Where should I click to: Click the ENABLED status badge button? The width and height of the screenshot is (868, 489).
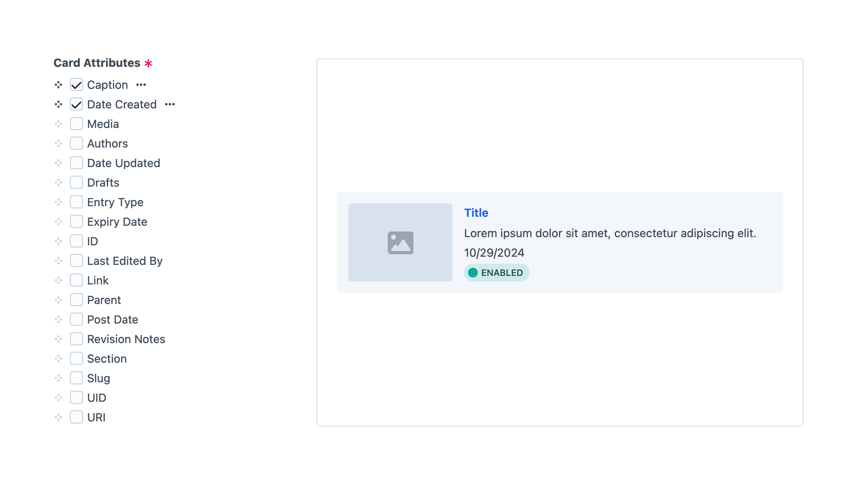[x=496, y=273]
